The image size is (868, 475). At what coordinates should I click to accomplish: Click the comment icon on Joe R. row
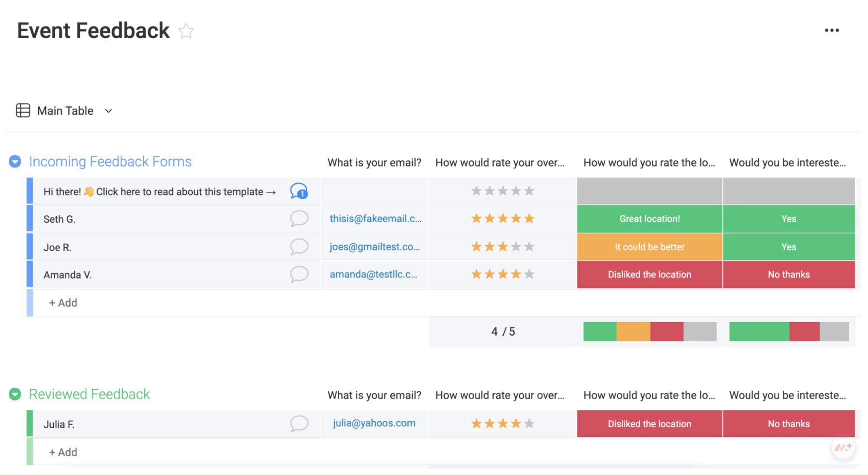[x=299, y=246]
